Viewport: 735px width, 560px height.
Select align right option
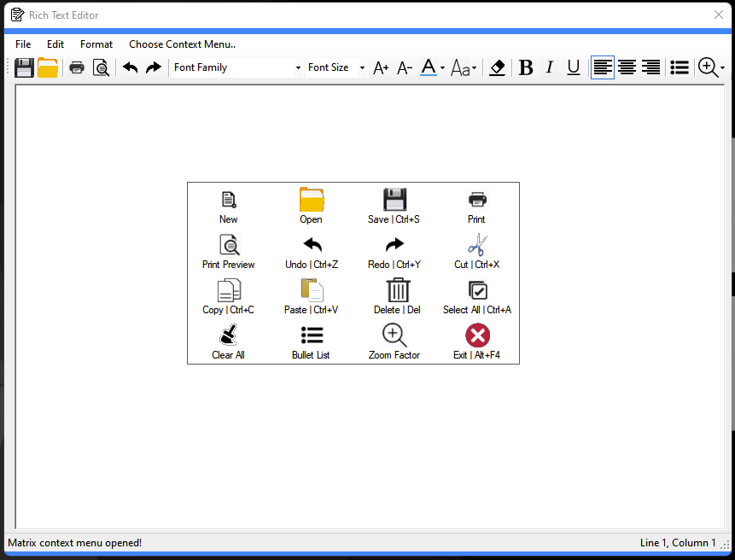click(x=650, y=68)
